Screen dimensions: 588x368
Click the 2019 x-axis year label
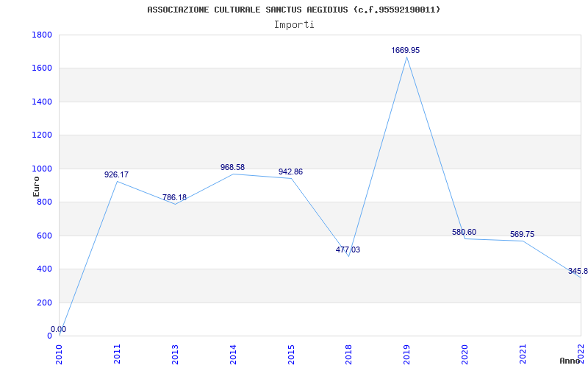407,354
